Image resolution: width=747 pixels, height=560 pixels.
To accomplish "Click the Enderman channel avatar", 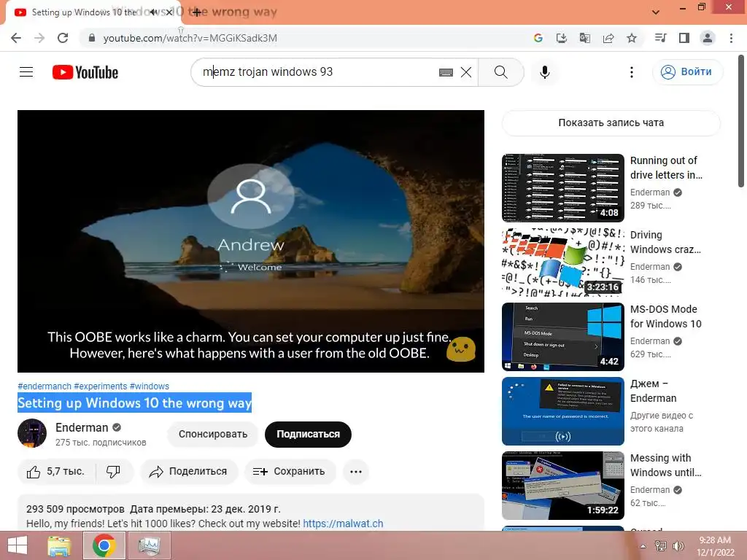I will pos(32,433).
